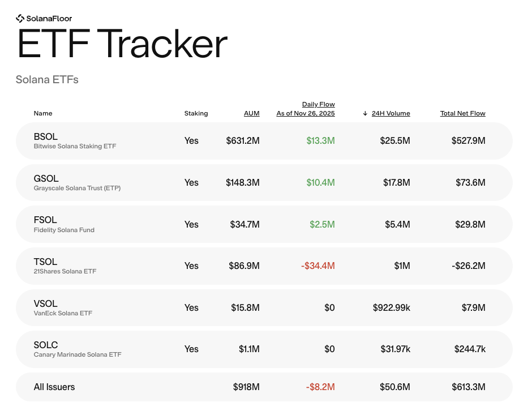Click the SolanaFloor logo icon
The width and height of the screenshot is (532, 415).
pos(20,18)
